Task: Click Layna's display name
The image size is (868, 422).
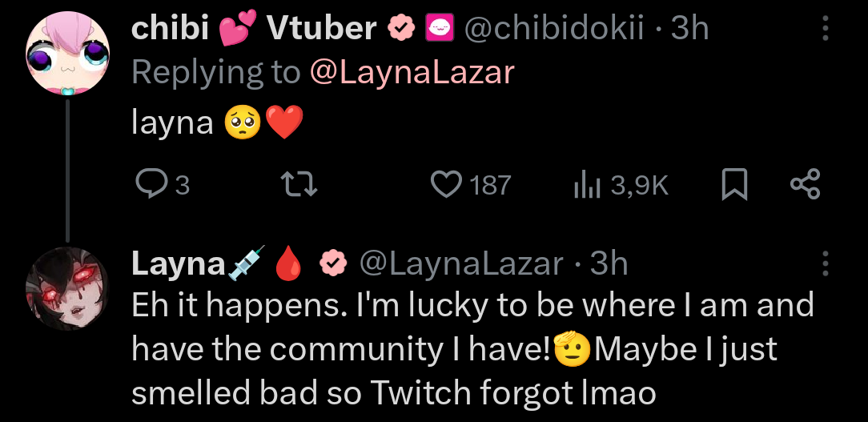Action: (x=178, y=263)
